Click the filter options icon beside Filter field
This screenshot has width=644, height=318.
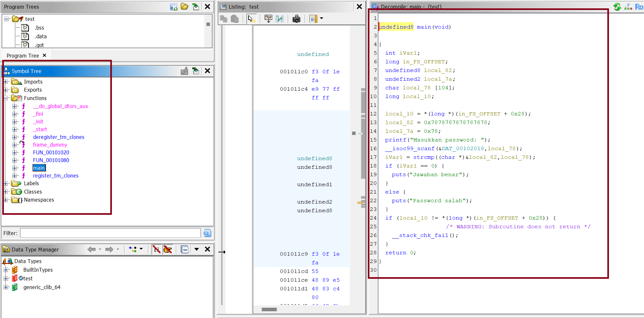point(208,233)
